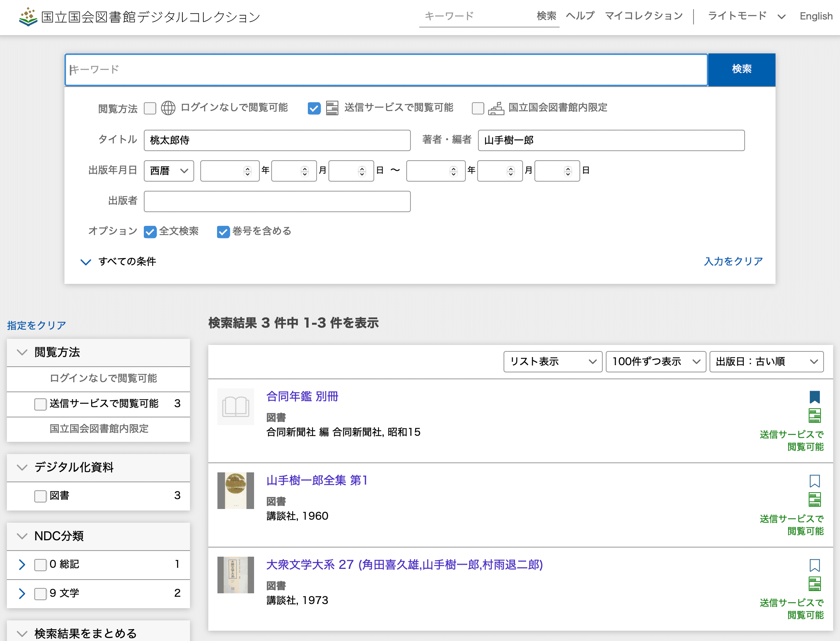Open the 100件ずつ表示 page size dropdown

point(656,361)
